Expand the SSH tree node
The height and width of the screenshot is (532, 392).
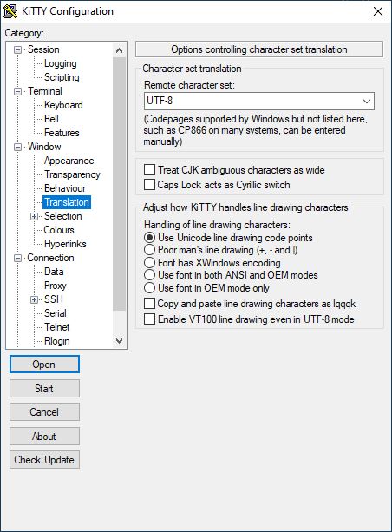[x=34, y=299]
